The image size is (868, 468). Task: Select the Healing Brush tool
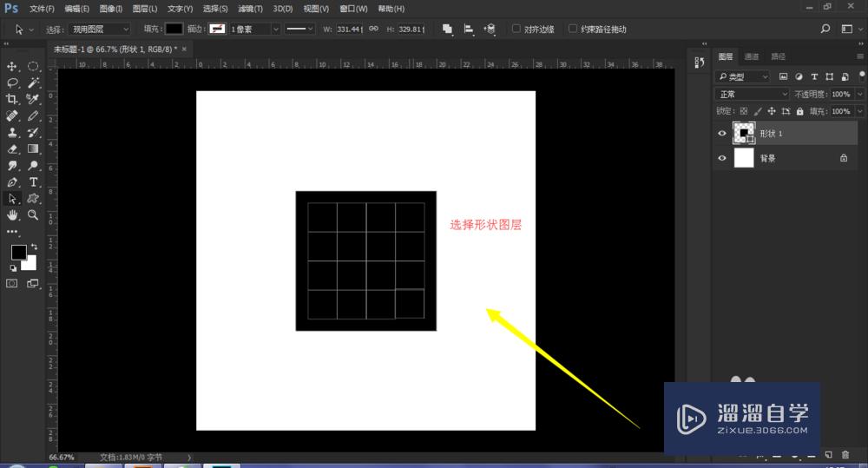pos(11,115)
